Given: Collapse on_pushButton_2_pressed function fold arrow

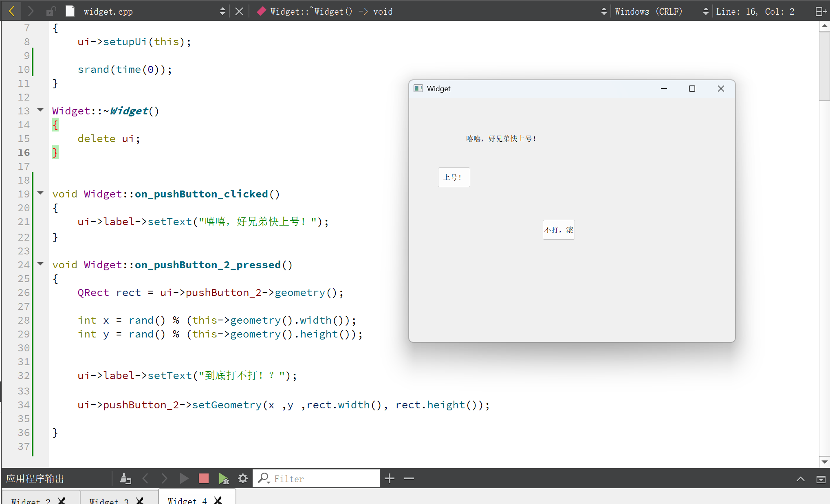Looking at the screenshot, I should tap(40, 264).
